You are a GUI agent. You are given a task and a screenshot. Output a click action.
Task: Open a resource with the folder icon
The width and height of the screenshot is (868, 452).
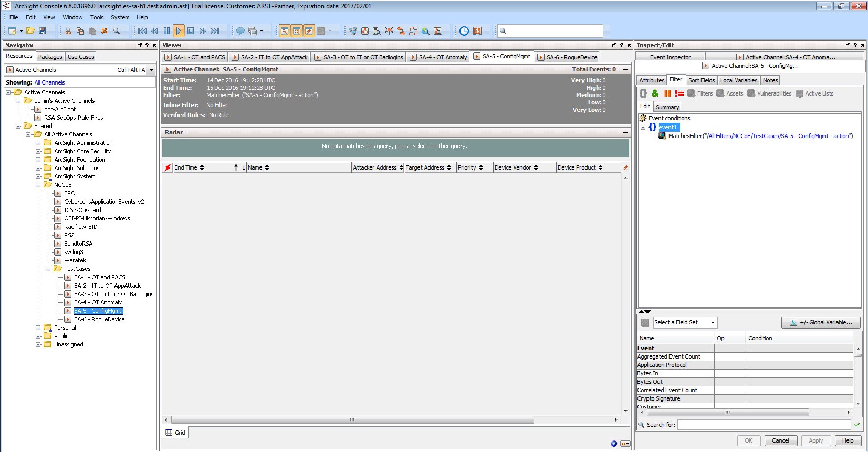click(x=30, y=31)
